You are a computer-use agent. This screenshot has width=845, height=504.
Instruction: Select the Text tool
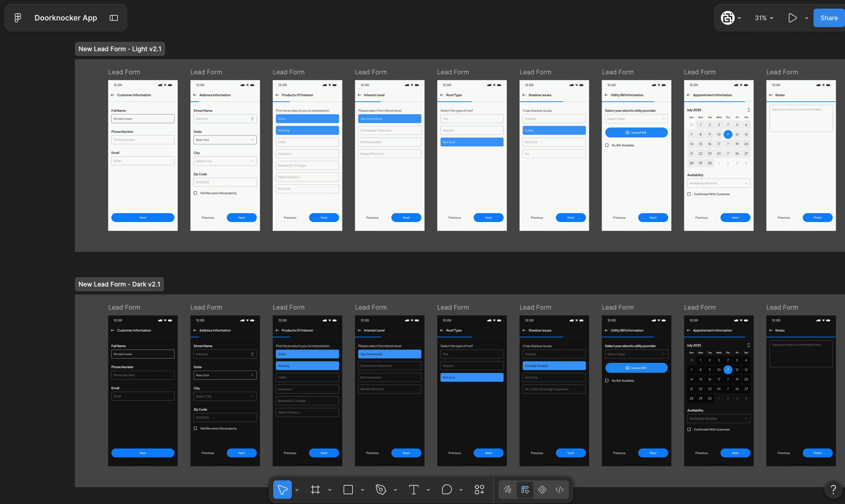[414, 489]
